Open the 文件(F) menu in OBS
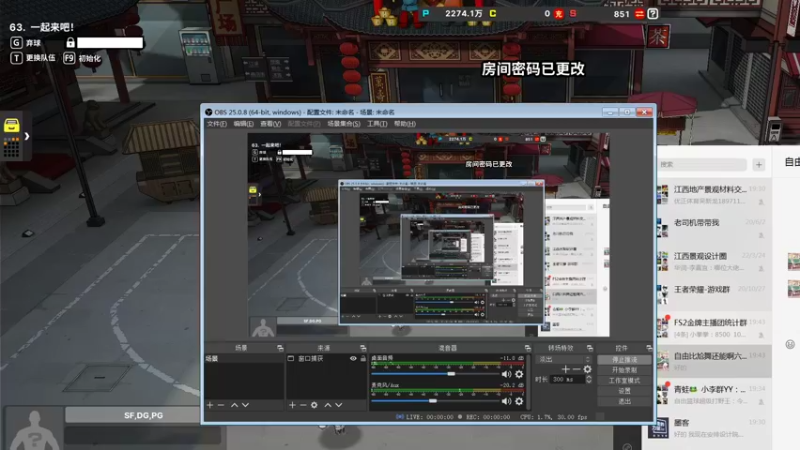 tap(216, 124)
